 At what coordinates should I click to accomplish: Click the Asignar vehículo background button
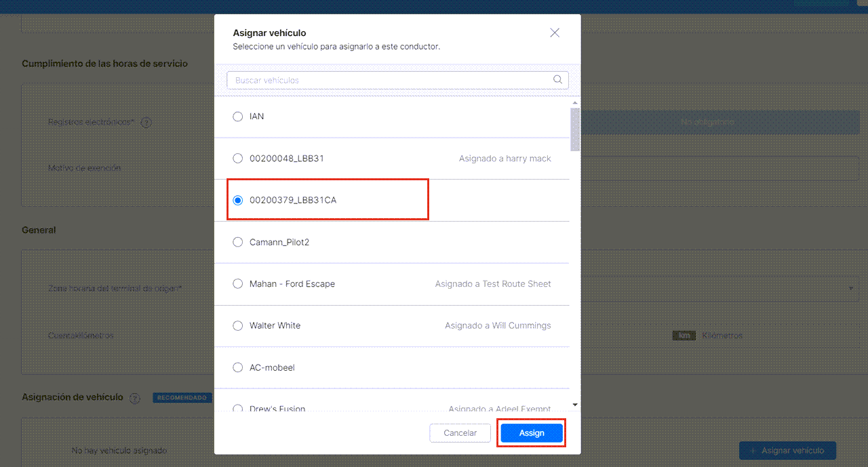(787, 450)
